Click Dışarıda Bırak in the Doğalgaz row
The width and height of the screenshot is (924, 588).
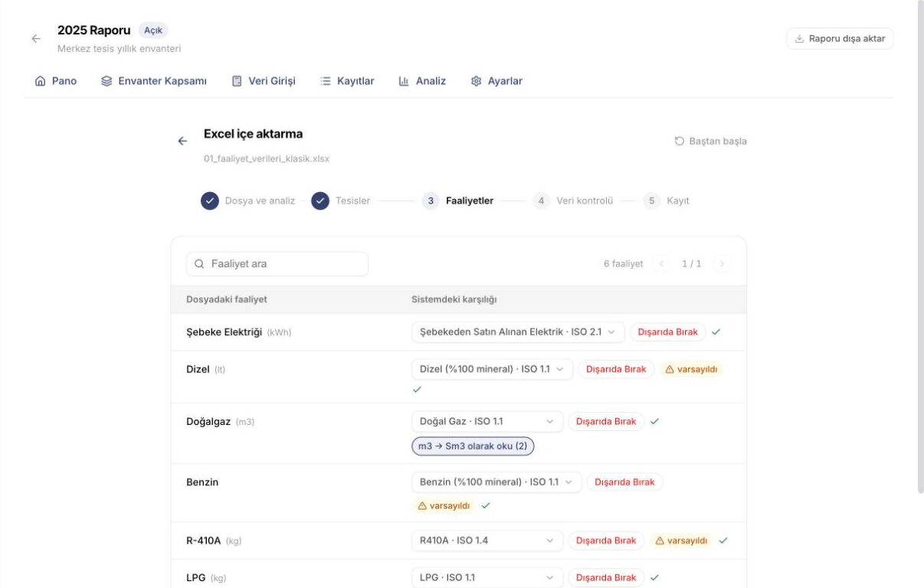pyautogui.click(x=606, y=421)
